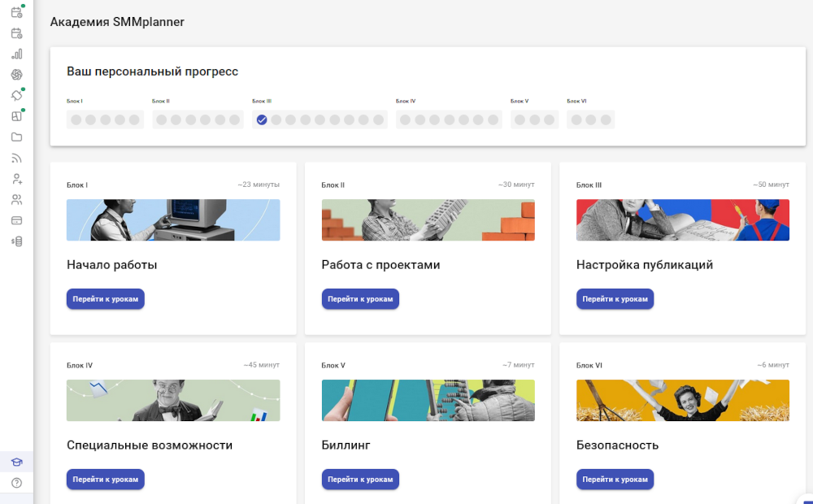Click the Блок IV label on the lesson card
This screenshot has width=813, height=504.
coord(80,366)
